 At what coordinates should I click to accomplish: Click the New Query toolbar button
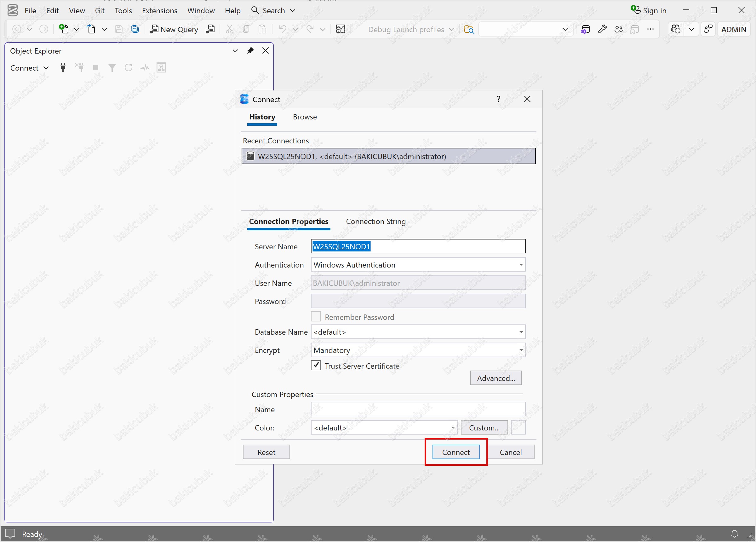[x=174, y=29]
